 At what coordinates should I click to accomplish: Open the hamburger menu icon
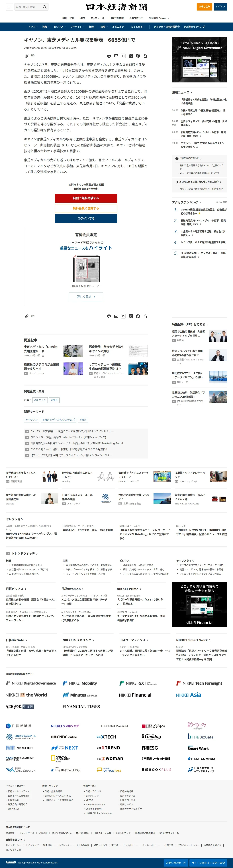coord(9,7)
